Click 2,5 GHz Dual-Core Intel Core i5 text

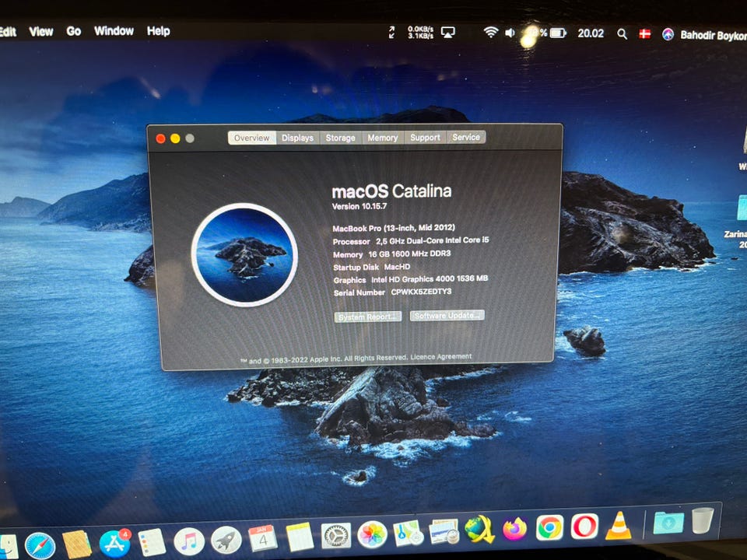pos(432,240)
